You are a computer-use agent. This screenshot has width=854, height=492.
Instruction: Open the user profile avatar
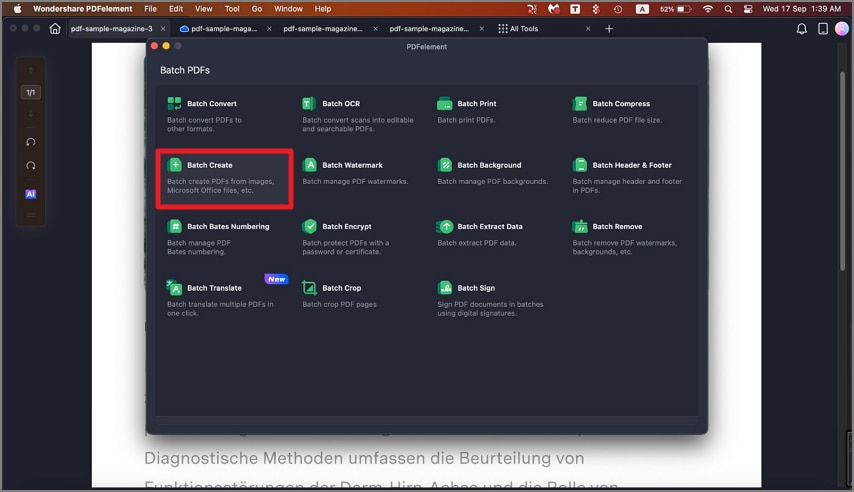pos(842,28)
